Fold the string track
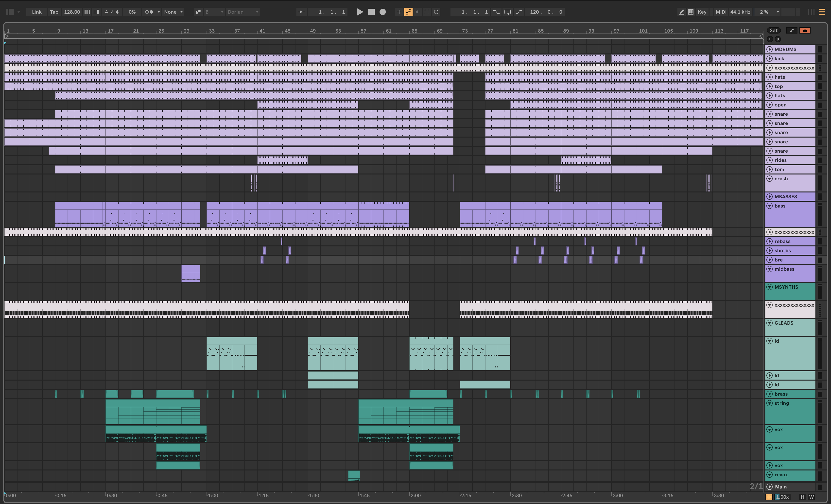 coord(770,403)
